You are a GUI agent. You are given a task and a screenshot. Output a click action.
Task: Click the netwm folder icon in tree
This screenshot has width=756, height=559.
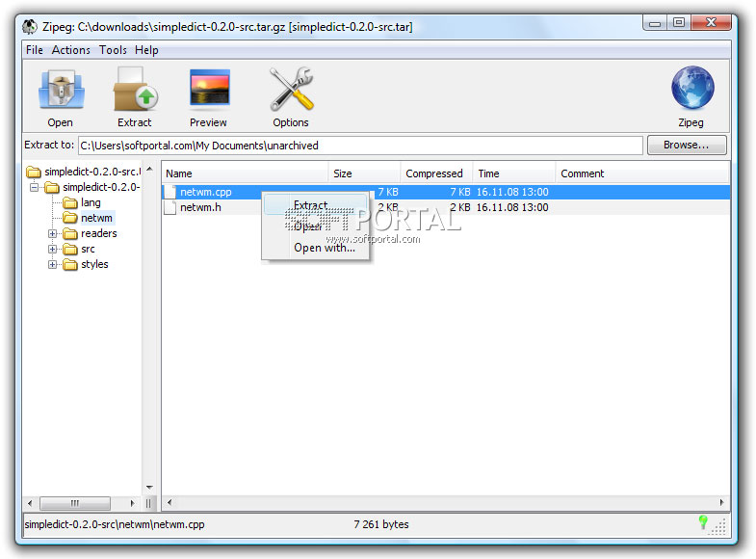[x=70, y=218]
